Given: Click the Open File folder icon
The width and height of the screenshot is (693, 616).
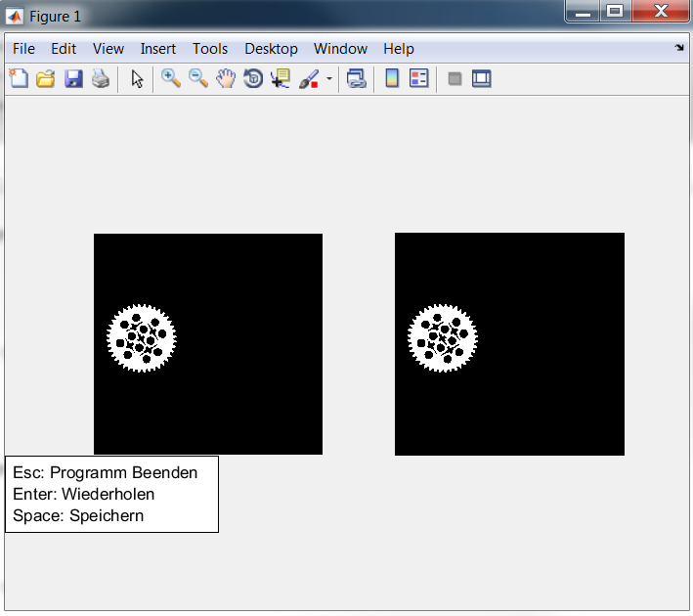Looking at the screenshot, I should tap(45, 79).
